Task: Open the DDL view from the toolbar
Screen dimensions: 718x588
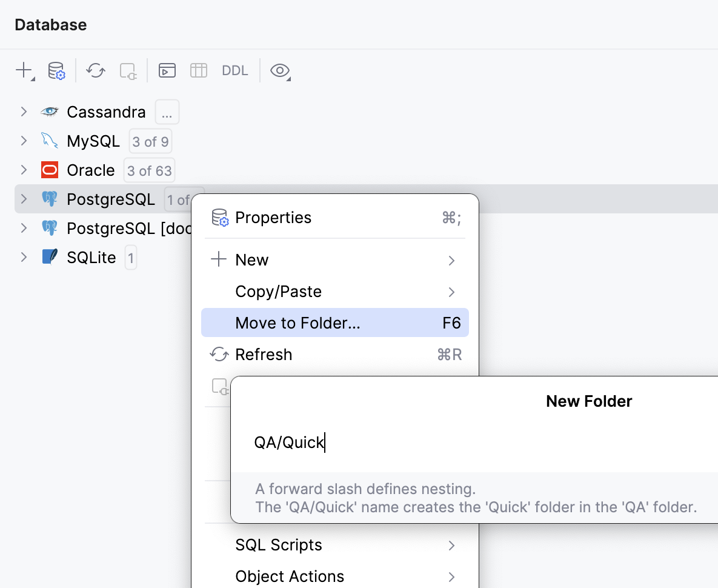Action: pos(234,70)
